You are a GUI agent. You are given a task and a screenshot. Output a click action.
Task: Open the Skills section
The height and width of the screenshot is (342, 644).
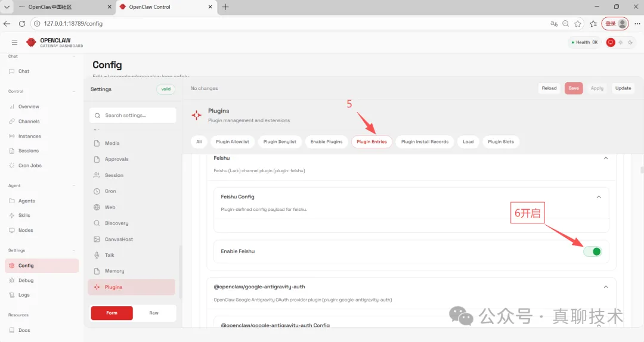[24, 216]
